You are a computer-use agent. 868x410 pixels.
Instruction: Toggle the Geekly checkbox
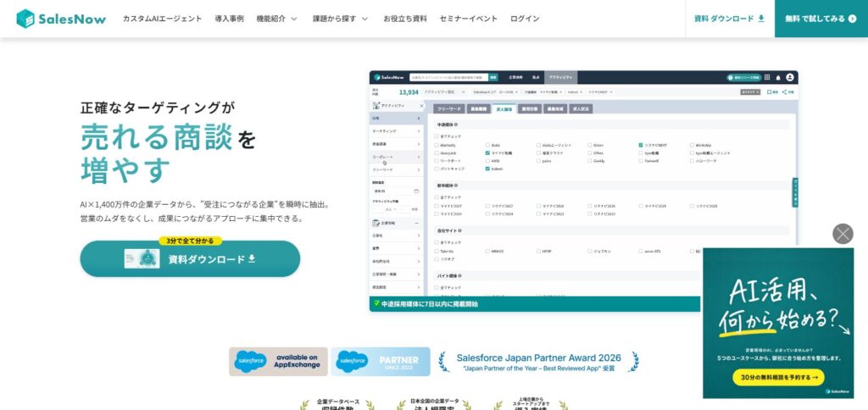[590, 161]
